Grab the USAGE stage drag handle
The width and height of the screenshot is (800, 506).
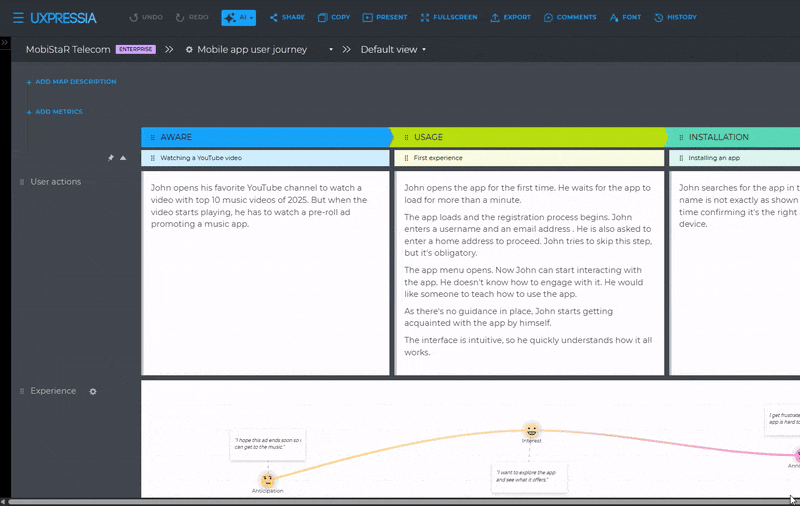[406, 137]
